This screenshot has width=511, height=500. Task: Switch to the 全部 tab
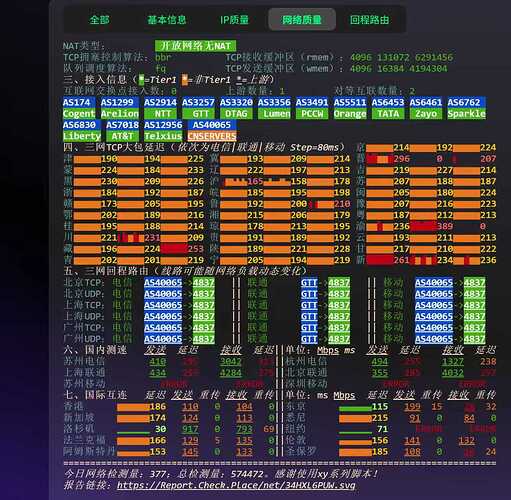point(99,20)
